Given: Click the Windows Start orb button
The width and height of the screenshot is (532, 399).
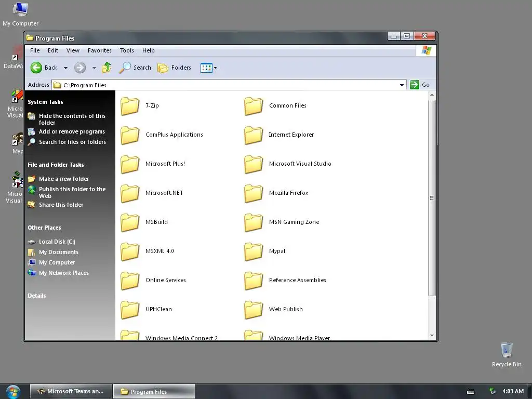Looking at the screenshot, I should [13, 391].
